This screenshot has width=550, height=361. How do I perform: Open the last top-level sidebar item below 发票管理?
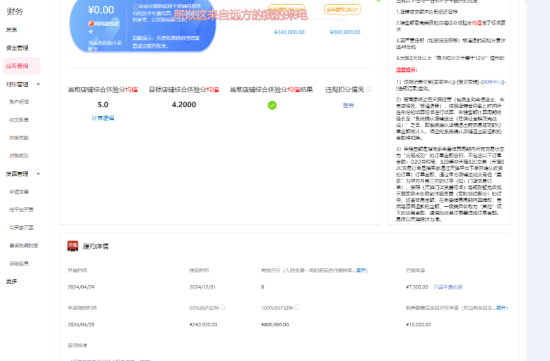pos(12,281)
